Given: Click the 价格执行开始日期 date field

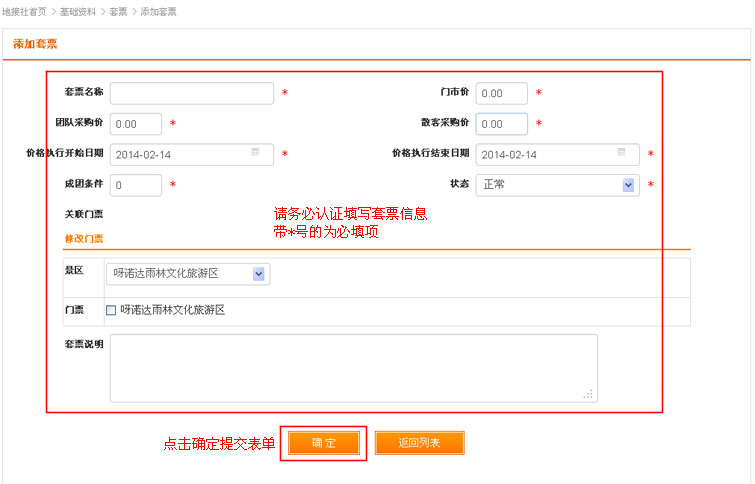Looking at the screenshot, I should 180,154.
